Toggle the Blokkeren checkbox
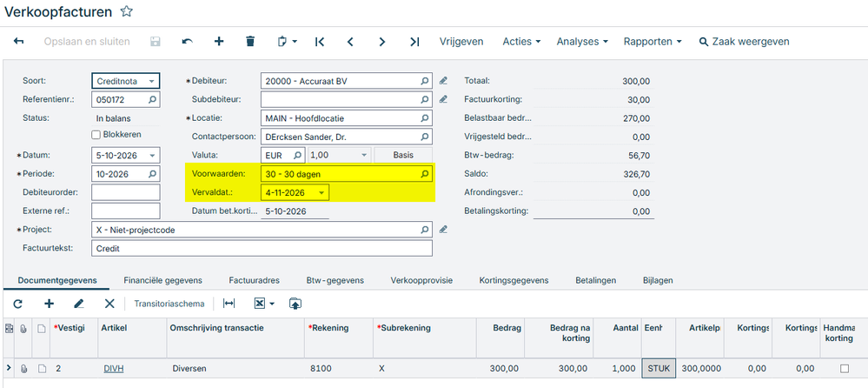 click(x=96, y=134)
